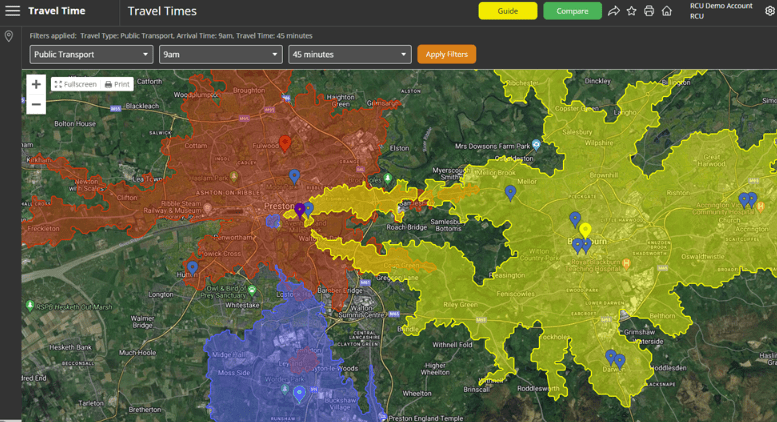Click the yellow Guide button
Screen dimensions: 777x422
[507, 11]
